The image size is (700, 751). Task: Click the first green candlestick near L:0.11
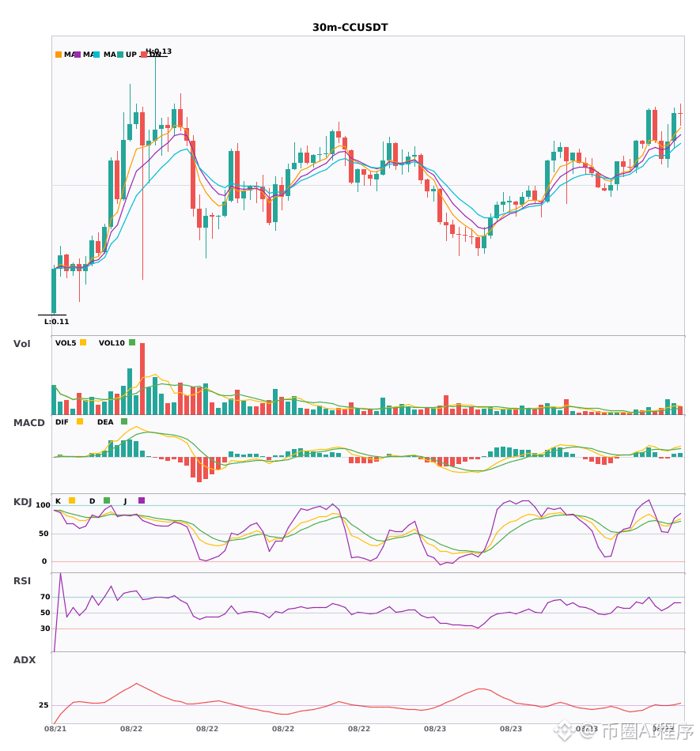pyautogui.click(x=54, y=291)
